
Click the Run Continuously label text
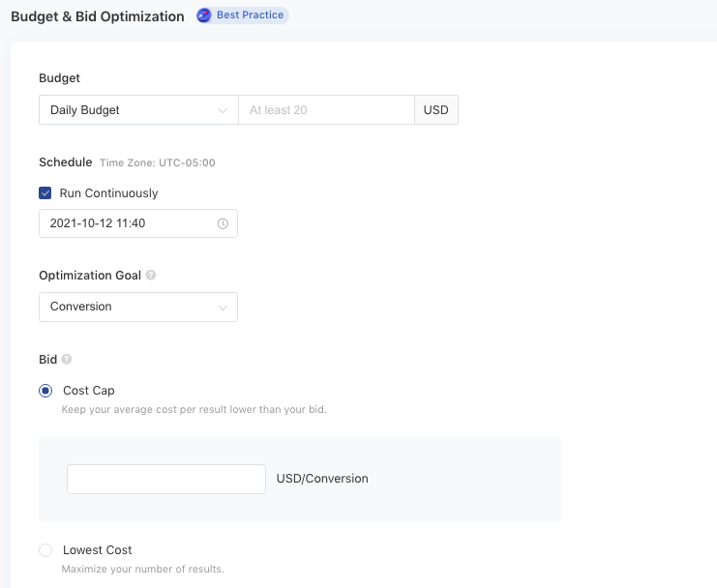(108, 193)
